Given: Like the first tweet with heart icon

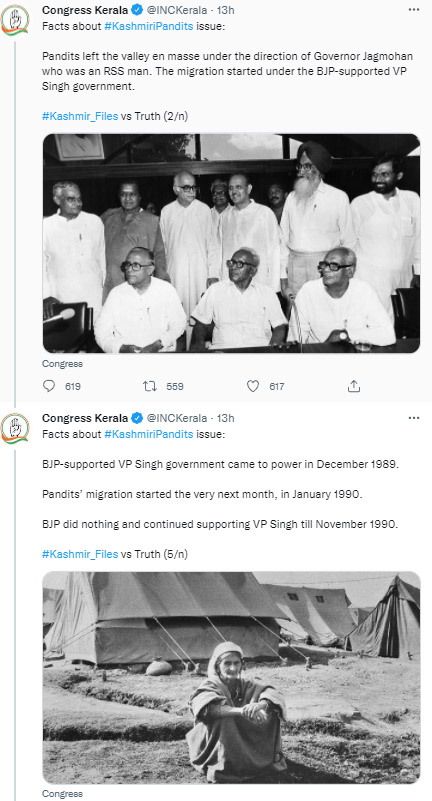Looking at the screenshot, I should pos(253,386).
